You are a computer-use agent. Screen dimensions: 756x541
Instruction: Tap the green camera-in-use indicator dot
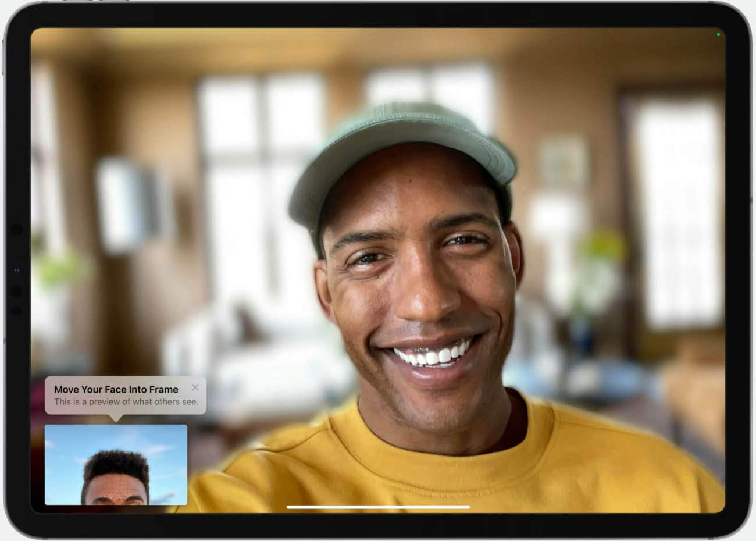pyautogui.click(x=719, y=35)
